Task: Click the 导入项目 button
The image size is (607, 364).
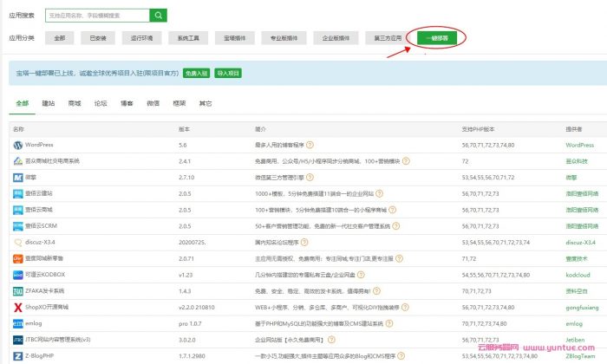Action: coord(227,75)
